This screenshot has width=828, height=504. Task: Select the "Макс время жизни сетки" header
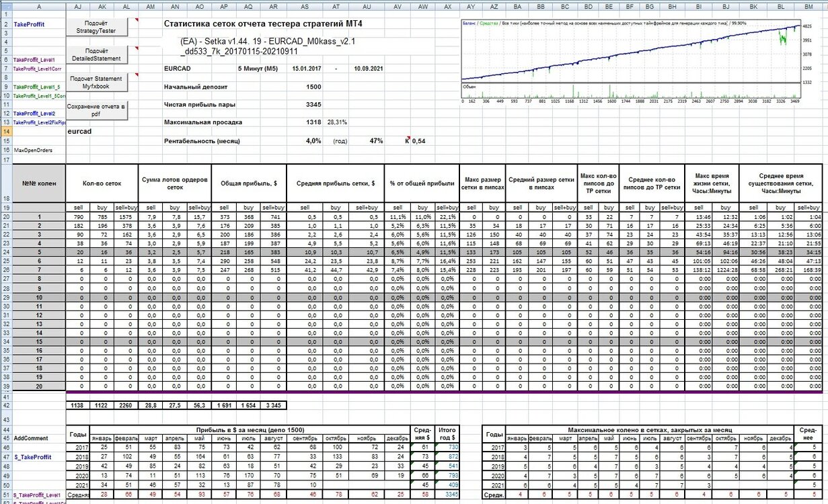click(x=712, y=182)
